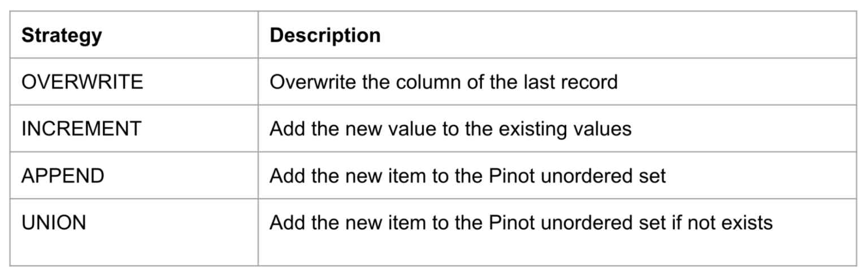Click the Strategy column header
Screen dimensions: 868x275
[x=62, y=36]
